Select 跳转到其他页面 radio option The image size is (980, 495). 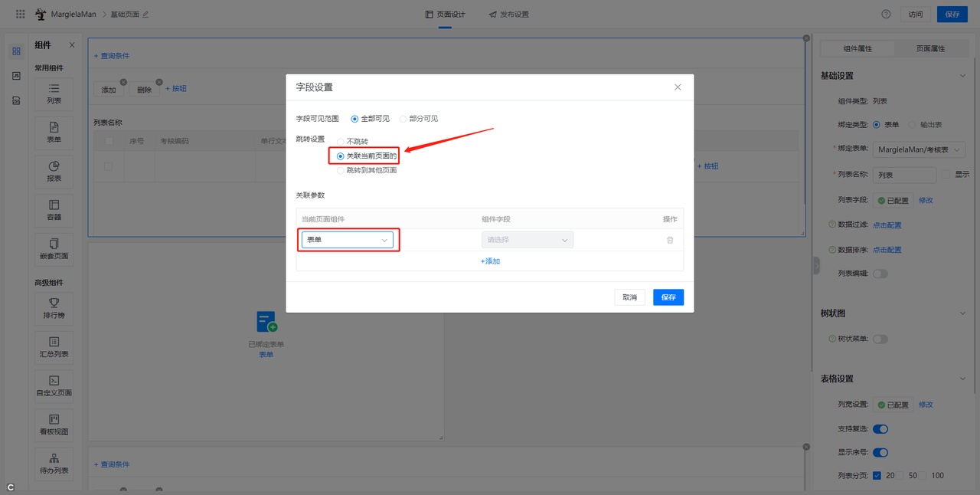(341, 170)
